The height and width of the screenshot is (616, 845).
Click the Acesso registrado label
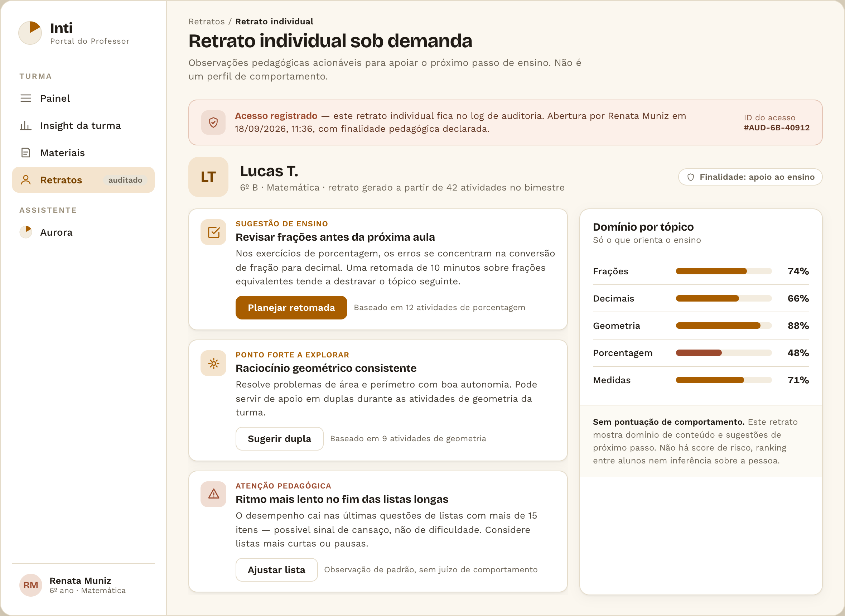tap(276, 116)
